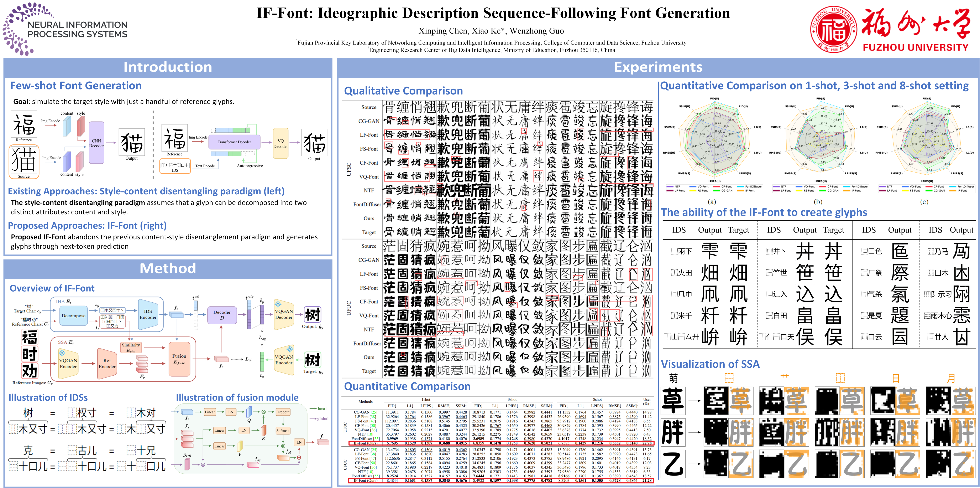Click the Visualization of SSA heading
The image size is (980, 488).
(x=710, y=364)
